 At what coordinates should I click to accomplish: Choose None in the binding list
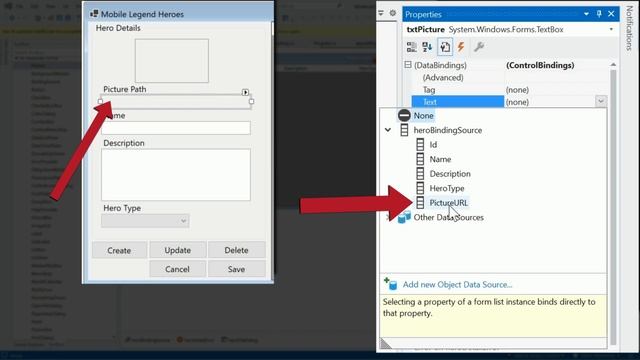coord(423,116)
